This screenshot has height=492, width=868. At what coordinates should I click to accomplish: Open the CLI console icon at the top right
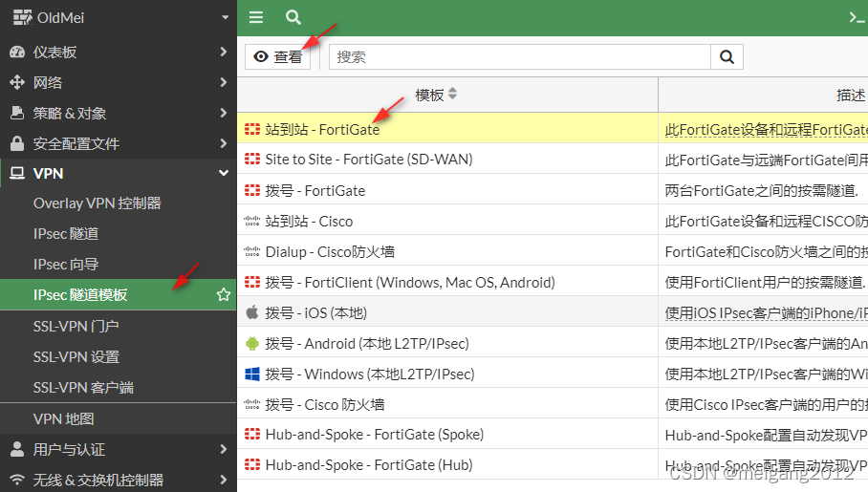click(x=857, y=18)
